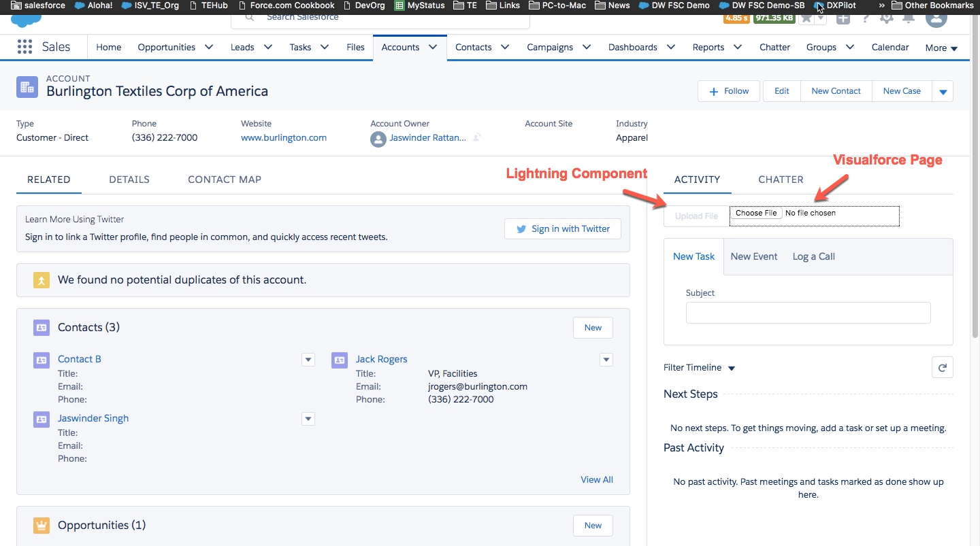This screenshot has height=546, width=980.
Task: Open the DXPilot bookmark
Action: 835,5
